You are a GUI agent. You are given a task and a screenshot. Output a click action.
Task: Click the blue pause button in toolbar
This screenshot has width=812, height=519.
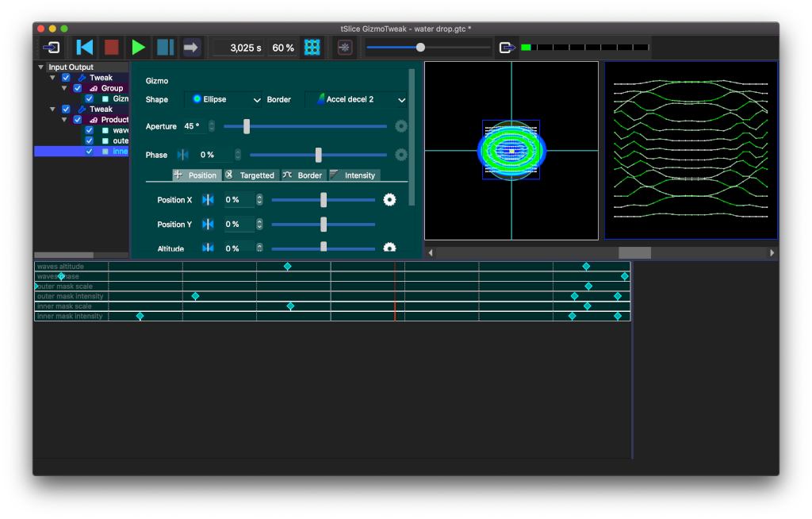point(165,48)
